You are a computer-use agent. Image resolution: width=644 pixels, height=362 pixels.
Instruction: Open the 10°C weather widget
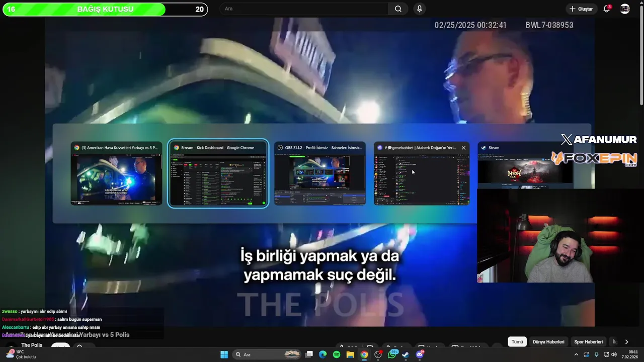click(21, 354)
